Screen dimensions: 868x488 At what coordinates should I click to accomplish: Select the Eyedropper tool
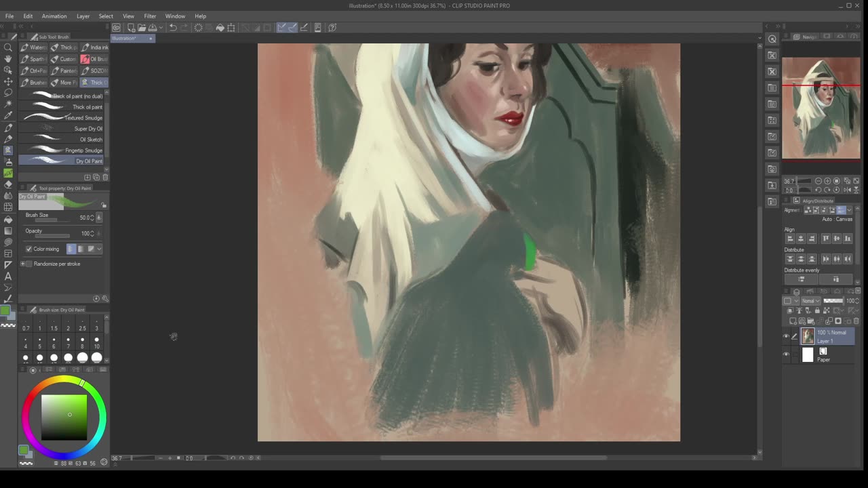(x=8, y=116)
